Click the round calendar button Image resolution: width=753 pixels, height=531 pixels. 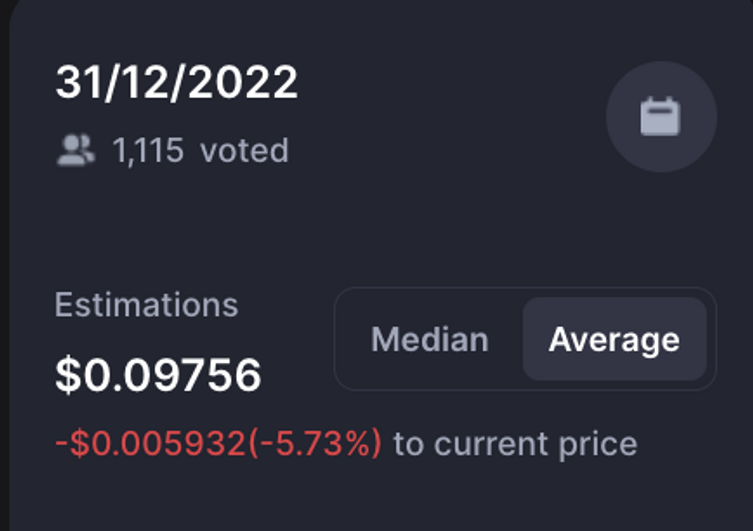pos(661,117)
